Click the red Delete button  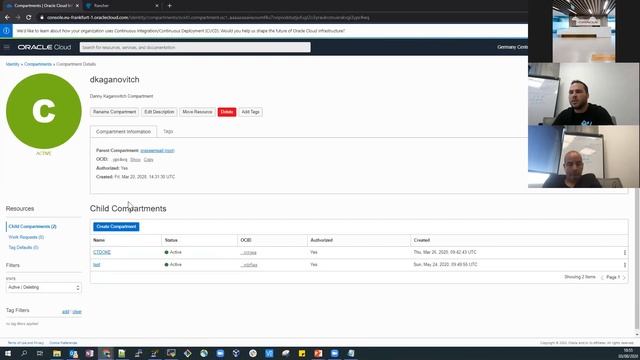(227, 112)
